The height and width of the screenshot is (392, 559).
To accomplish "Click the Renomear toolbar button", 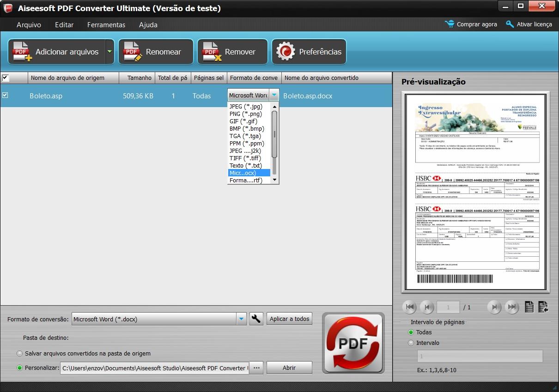I will [x=156, y=52].
